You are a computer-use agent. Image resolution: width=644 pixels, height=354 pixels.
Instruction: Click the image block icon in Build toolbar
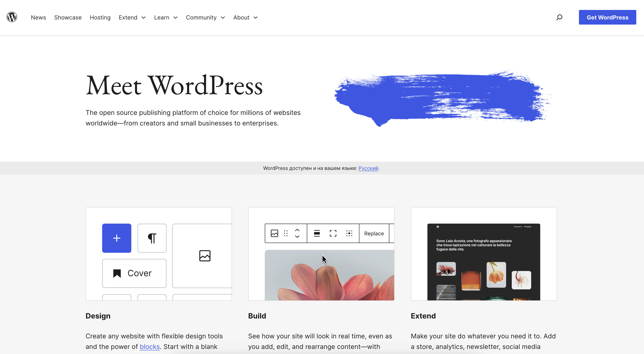click(x=274, y=233)
